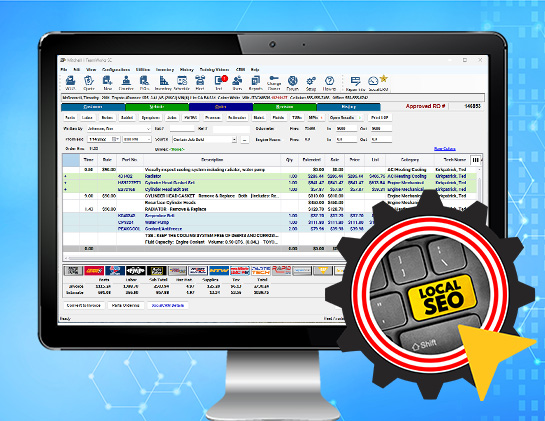The width and height of the screenshot is (545, 421).
Task: Switch to the Vehicle tab
Action: pyautogui.click(x=157, y=107)
